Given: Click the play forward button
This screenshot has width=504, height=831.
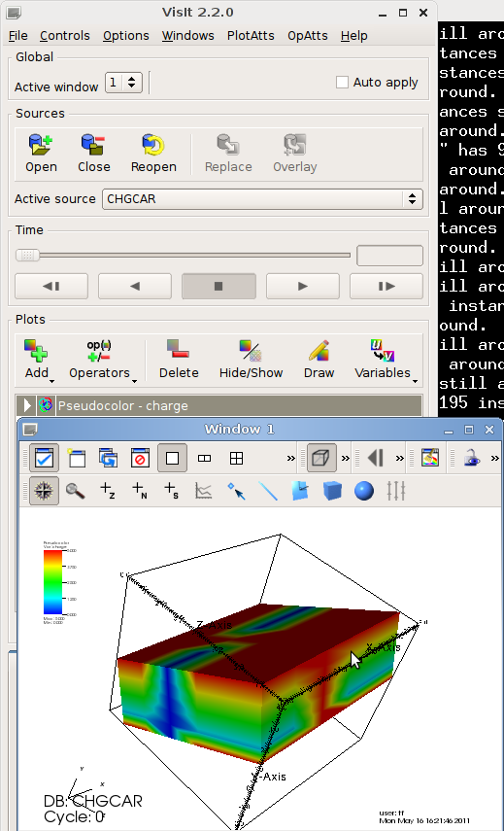Looking at the screenshot, I should coord(302,286).
